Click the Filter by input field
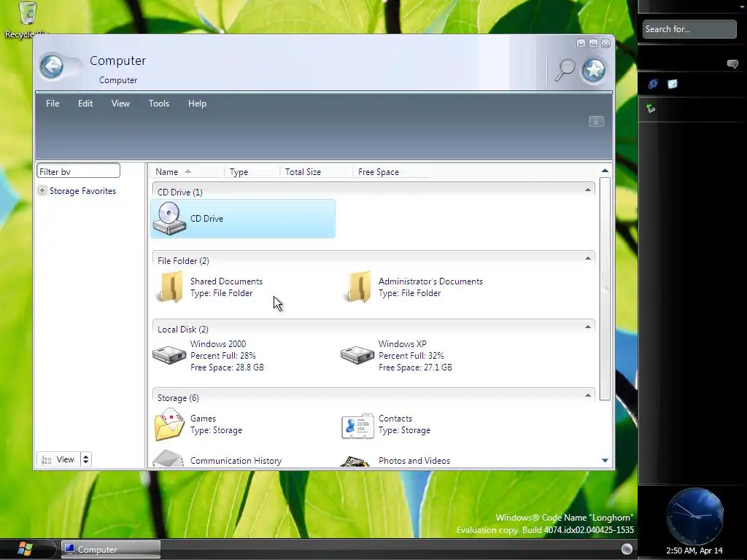This screenshot has height=560, width=747. [x=78, y=171]
